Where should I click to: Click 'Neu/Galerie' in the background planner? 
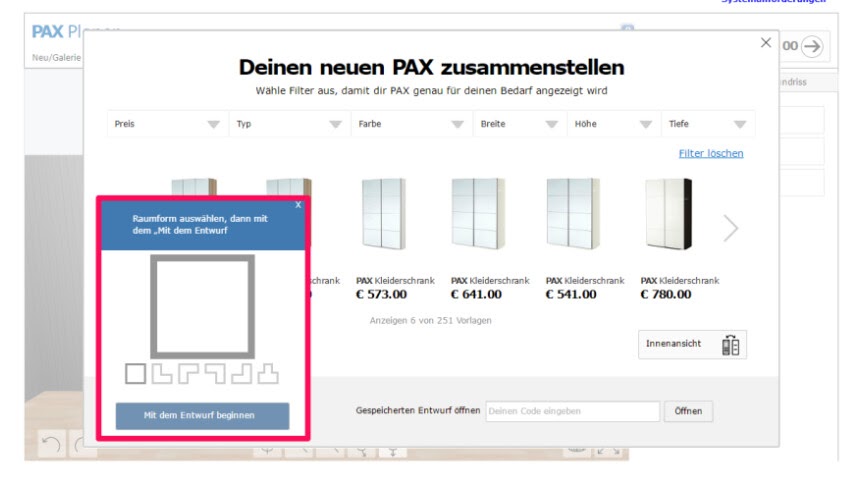(56, 57)
